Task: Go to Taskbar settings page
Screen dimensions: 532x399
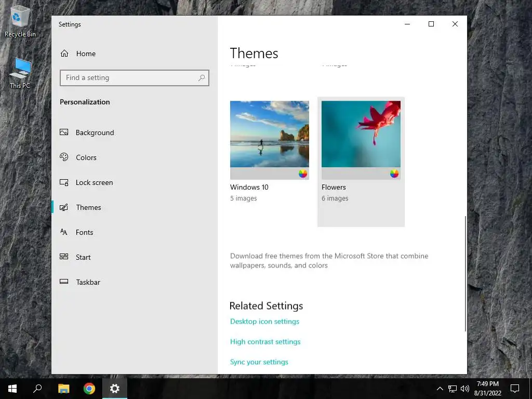Action: 135,282
